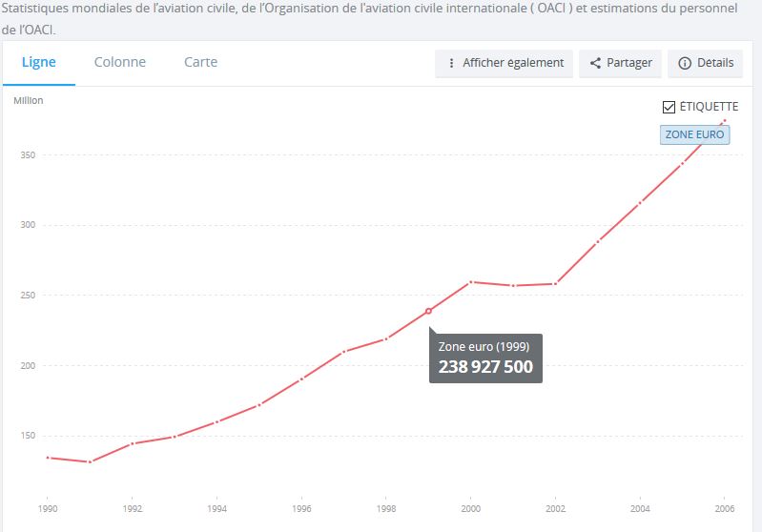
Task: Toggle the ÉTIQUETTE checkbox
Action: 669,107
